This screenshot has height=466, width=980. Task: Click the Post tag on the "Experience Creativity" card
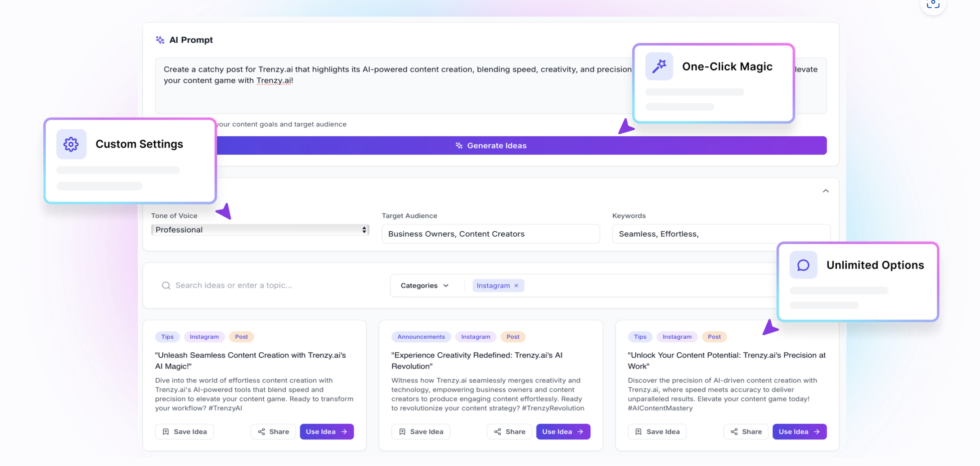pyautogui.click(x=513, y=337)
